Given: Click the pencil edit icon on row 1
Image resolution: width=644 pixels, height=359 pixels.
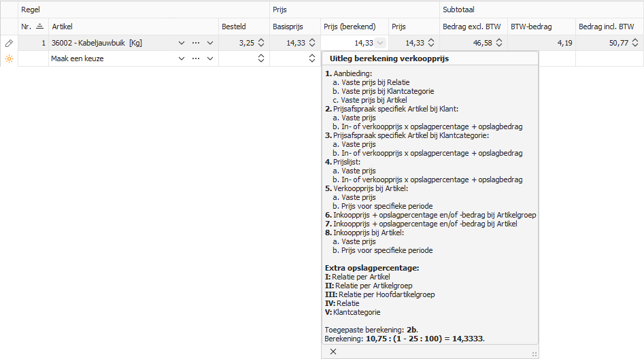Looking at the screenshot, I should point(9,43).
